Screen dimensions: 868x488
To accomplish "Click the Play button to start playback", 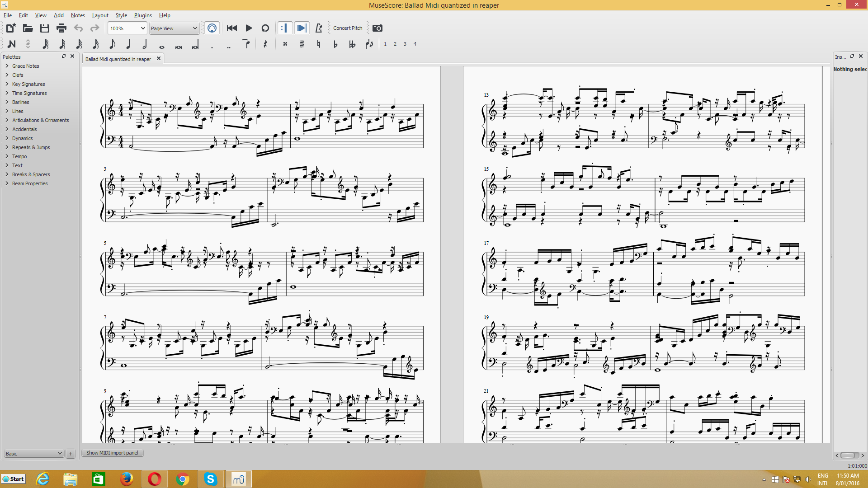I will pos(249,28).
